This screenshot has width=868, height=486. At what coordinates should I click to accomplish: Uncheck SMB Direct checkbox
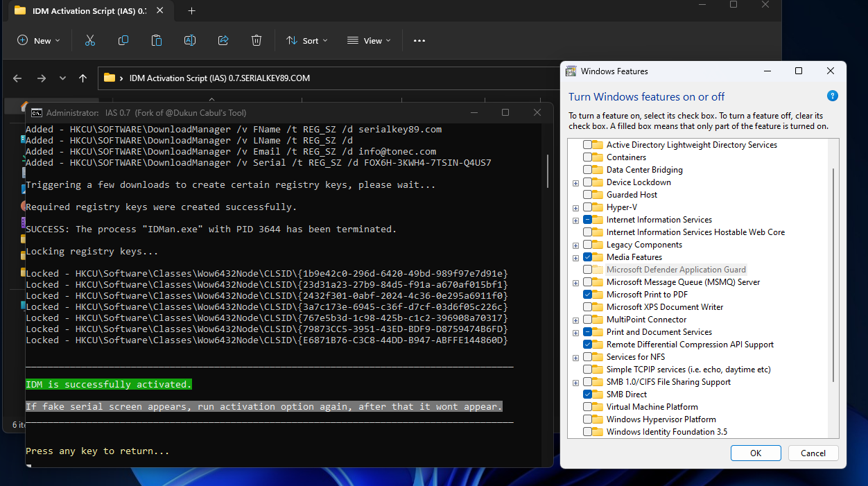click(588, 394)
